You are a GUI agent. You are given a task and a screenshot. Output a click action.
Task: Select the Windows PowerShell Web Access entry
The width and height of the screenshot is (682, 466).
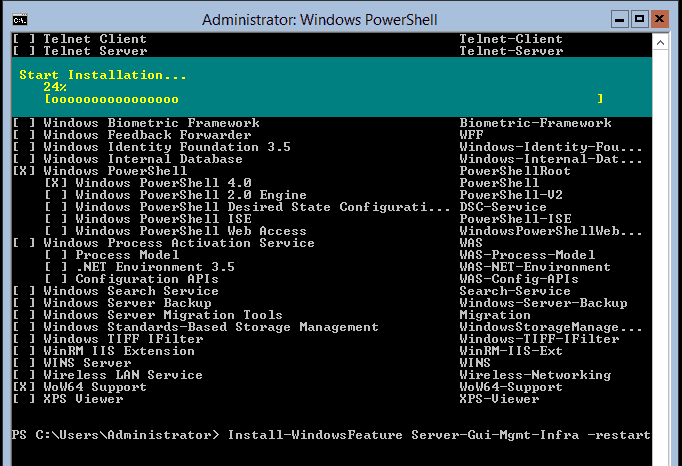click(x=191, y=231)
